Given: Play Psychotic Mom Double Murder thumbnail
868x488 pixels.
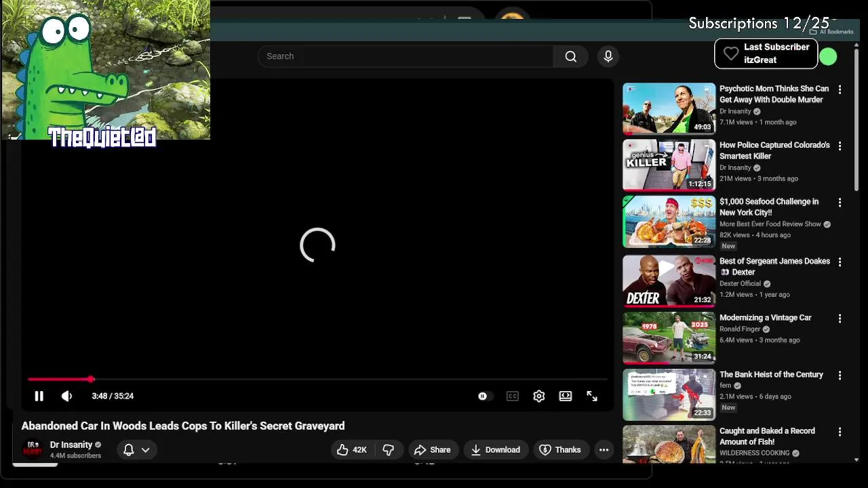Looking at the screenshot, I should [669, 108].
